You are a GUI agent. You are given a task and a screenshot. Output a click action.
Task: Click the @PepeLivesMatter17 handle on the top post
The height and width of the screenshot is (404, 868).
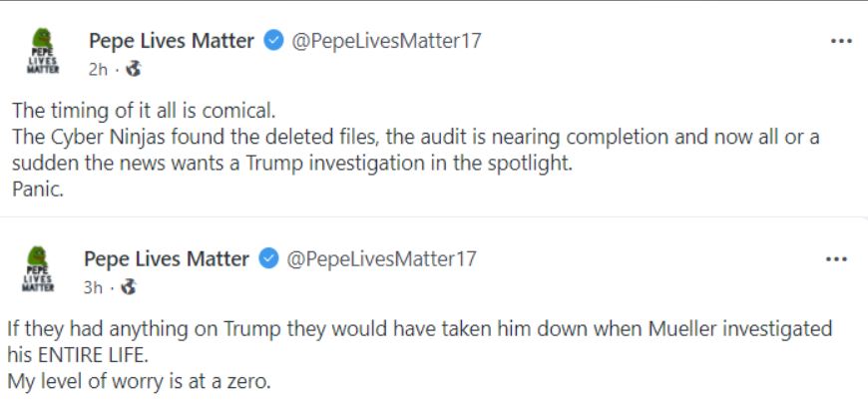pos(386,42)
